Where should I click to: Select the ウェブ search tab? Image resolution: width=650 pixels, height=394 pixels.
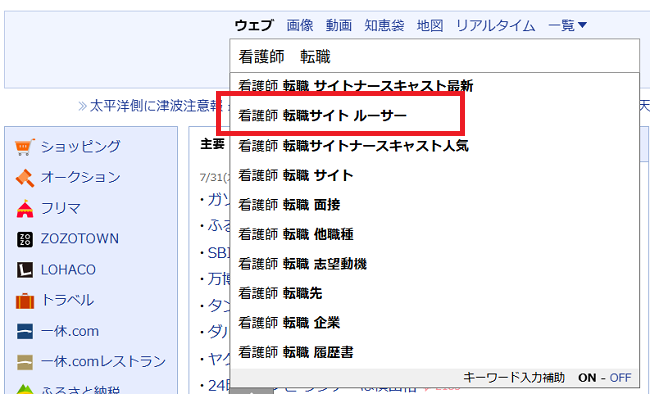pyautogui.click(x=254, y=25)
